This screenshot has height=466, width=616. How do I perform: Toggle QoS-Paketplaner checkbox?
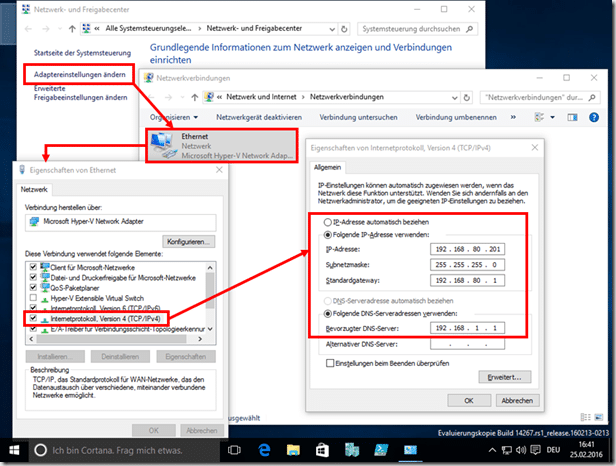pos(33,287)
